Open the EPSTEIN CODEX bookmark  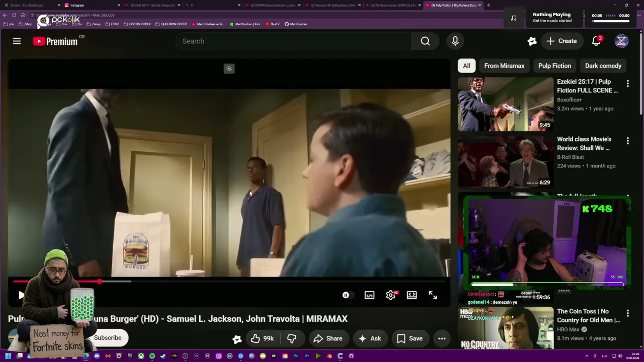point(137,24)
